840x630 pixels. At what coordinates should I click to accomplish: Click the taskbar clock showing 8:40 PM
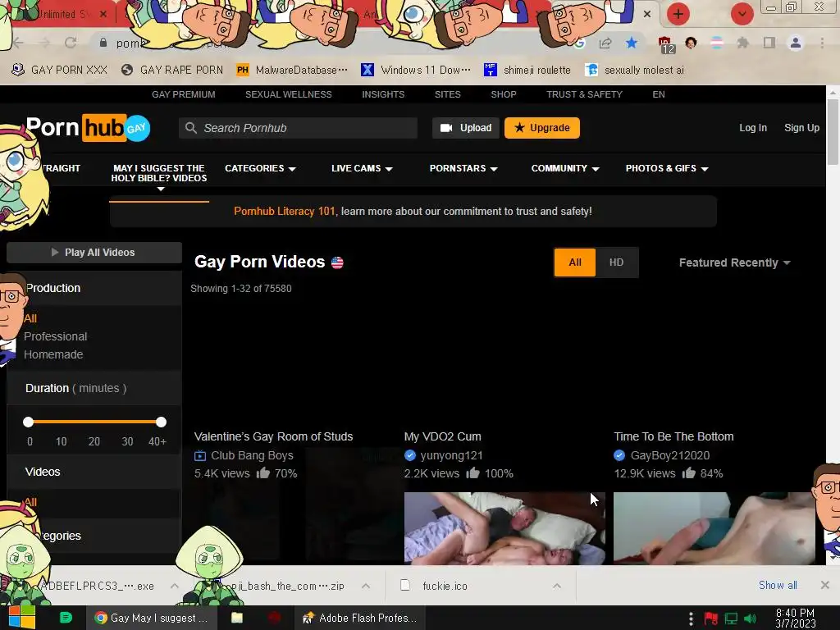pyautogui.click(x=795, y=619)
